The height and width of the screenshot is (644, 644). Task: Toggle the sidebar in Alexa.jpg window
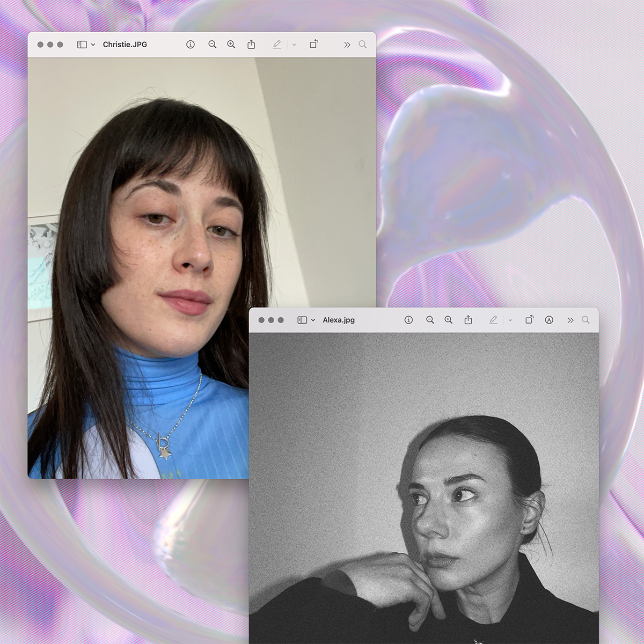click(x=302, y=320)
